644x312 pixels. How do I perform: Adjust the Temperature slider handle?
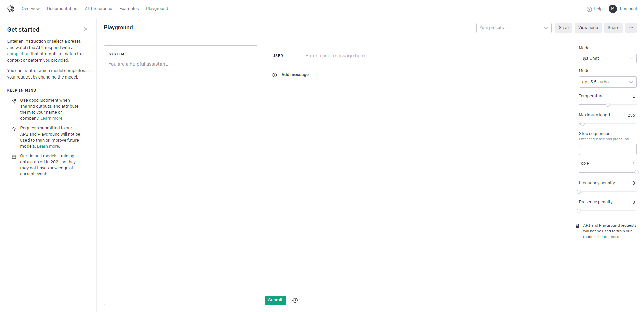pos(608,105)
